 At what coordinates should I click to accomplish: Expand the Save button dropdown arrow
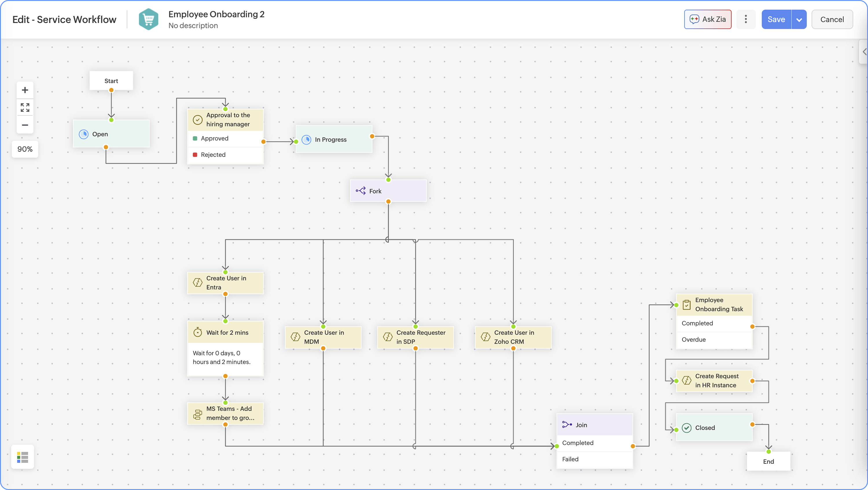799,20
